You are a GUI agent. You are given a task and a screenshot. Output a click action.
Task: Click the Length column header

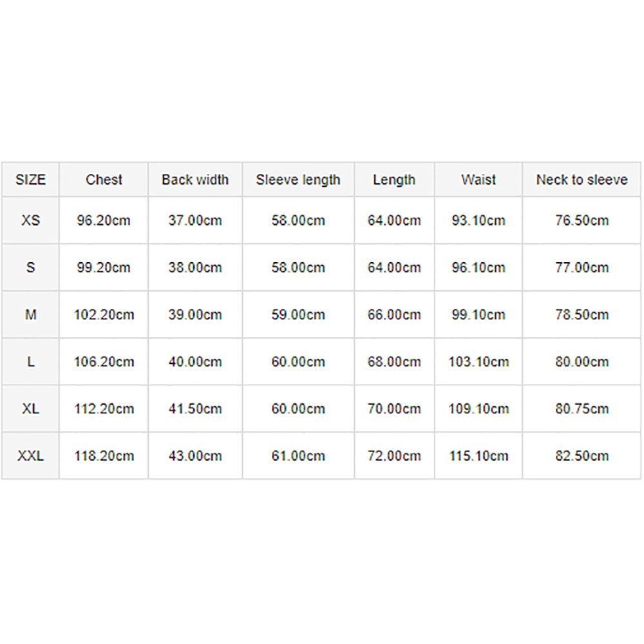[x=394, y=180]
